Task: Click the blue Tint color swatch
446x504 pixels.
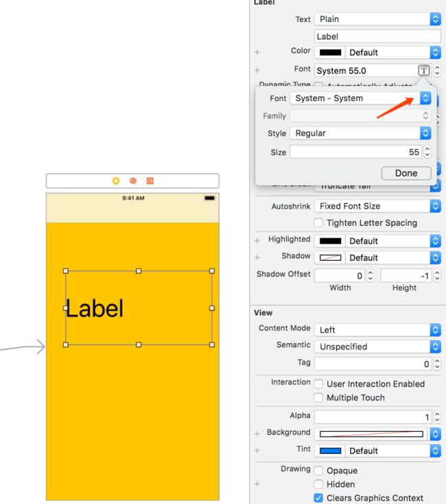Action: tap(330, 450)
